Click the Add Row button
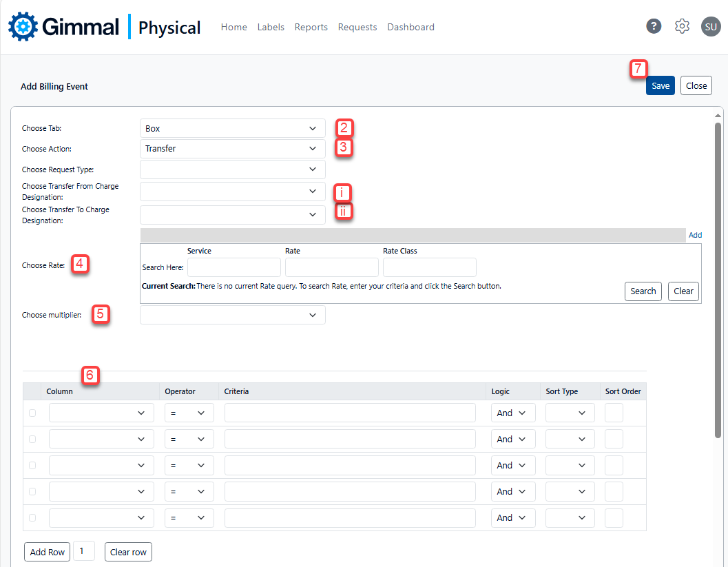The image size is (728, 567). 48,553
